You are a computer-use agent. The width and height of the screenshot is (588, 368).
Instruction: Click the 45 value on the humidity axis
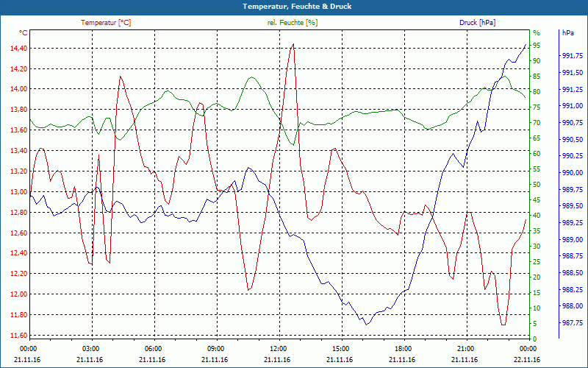(x=537, y=199)
